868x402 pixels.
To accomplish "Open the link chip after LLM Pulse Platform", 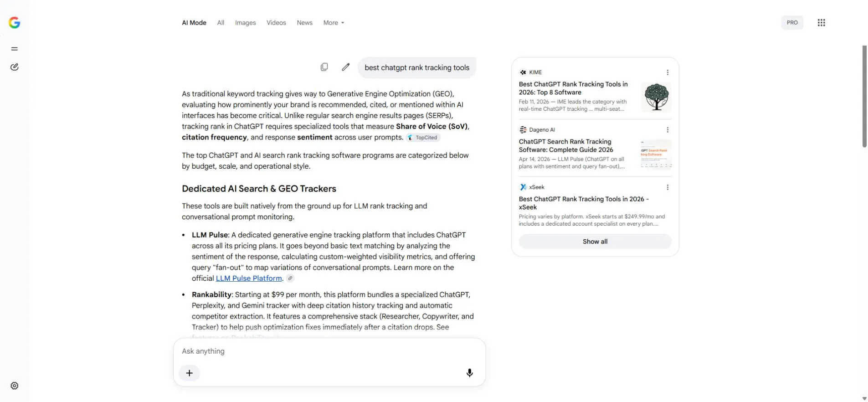I will pos(290,278).
